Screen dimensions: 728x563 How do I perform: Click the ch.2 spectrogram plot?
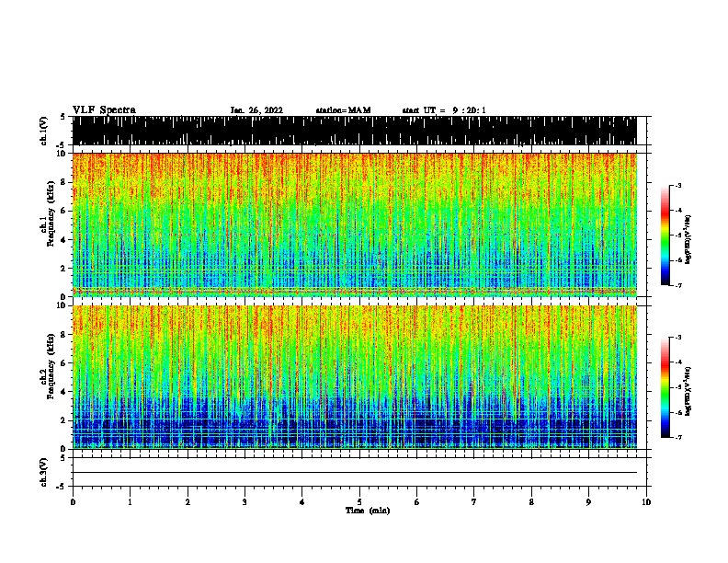coord(355,377)
